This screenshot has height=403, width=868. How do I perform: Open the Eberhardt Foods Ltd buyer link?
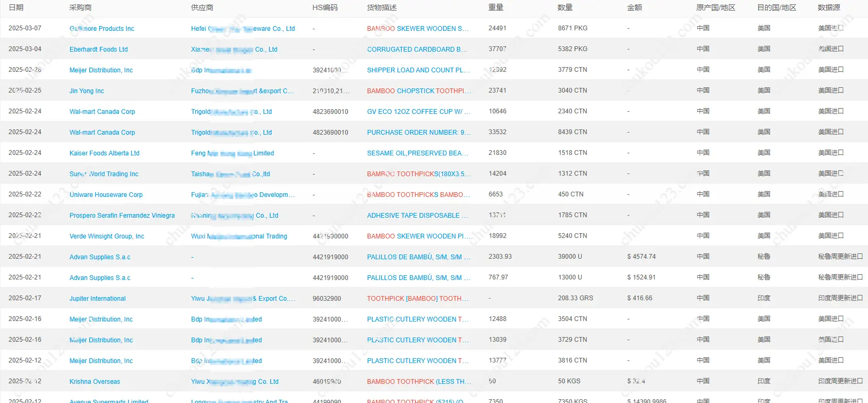[x=99, y=50]
